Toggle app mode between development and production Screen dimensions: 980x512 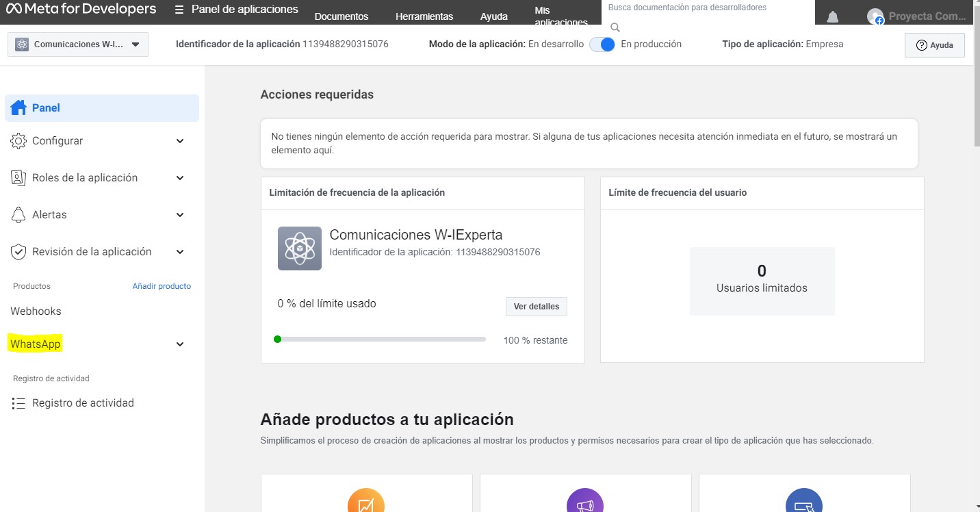coord(602,44)
